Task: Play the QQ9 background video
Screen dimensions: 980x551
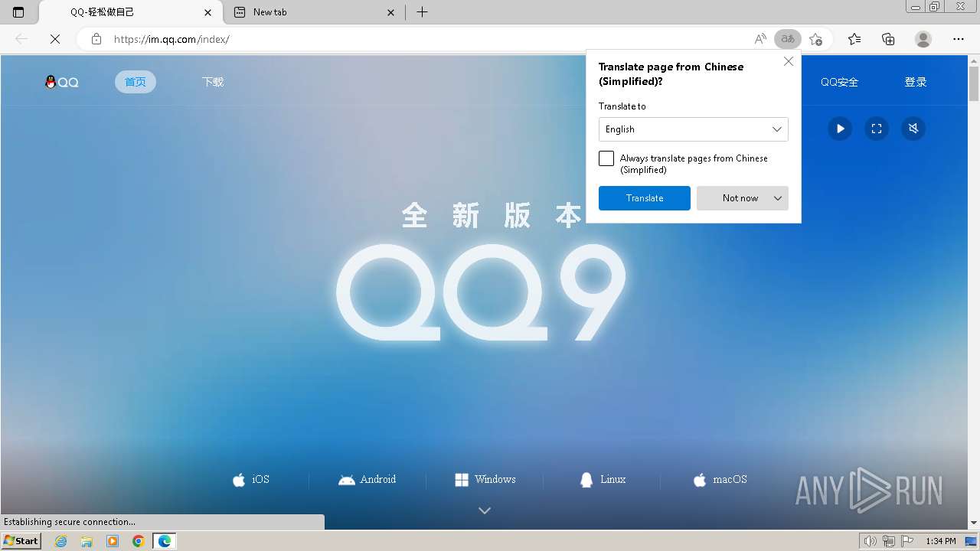Action: [x=840, y=129]
